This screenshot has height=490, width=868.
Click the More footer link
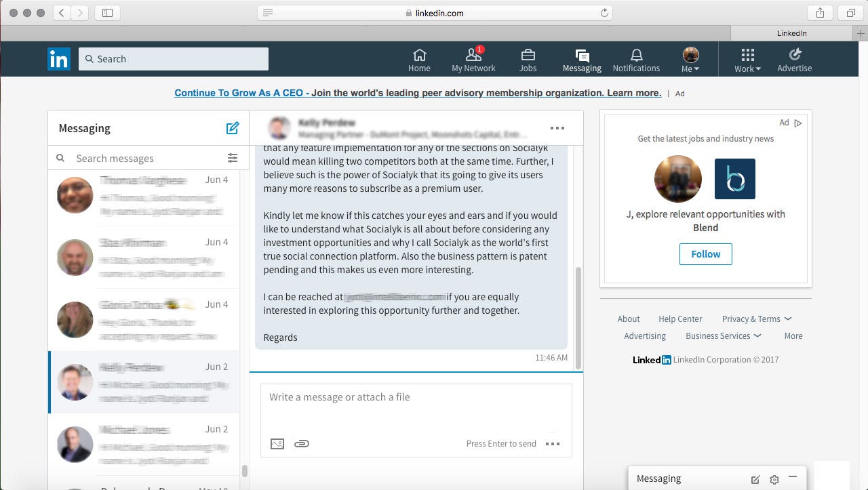click(793, 335)
